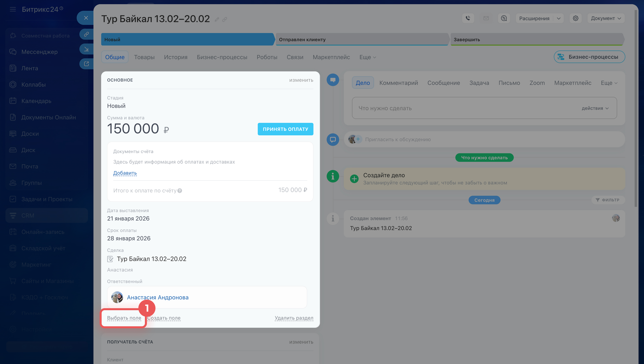Click green plus icon in Создайте дело
Viewport: 644px width, 364px height.
coord(354,179)
